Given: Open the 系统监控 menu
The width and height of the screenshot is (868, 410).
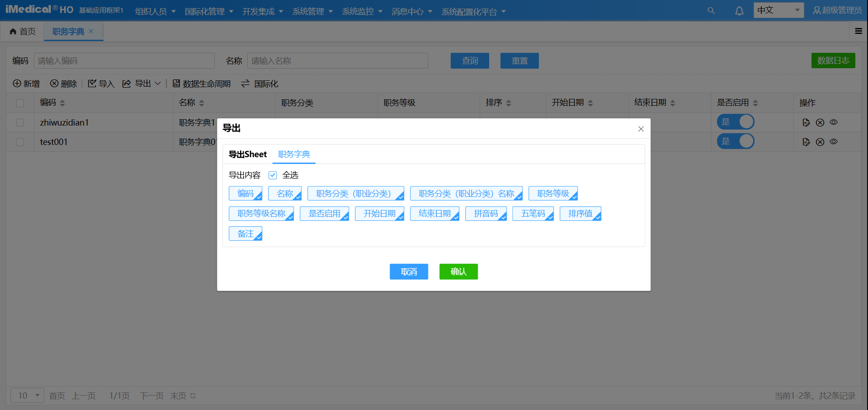Looking at the screenshot, I should [x=362, y=11].
